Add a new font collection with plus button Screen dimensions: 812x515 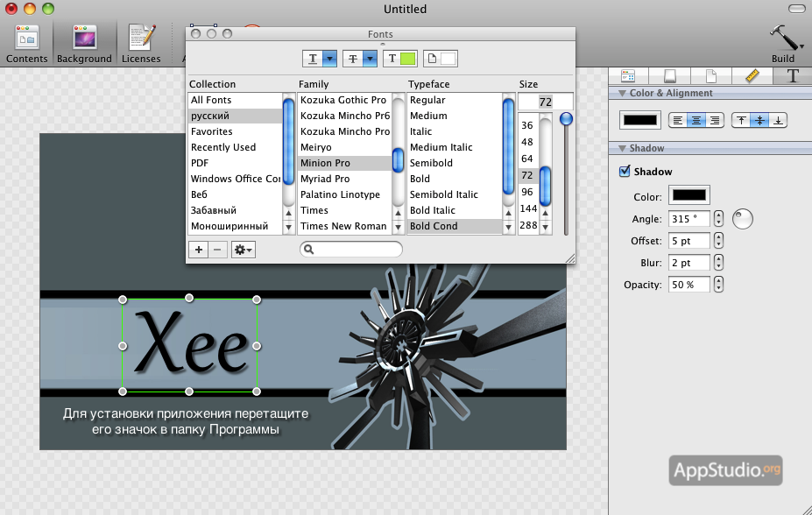(x=198, y=250)
